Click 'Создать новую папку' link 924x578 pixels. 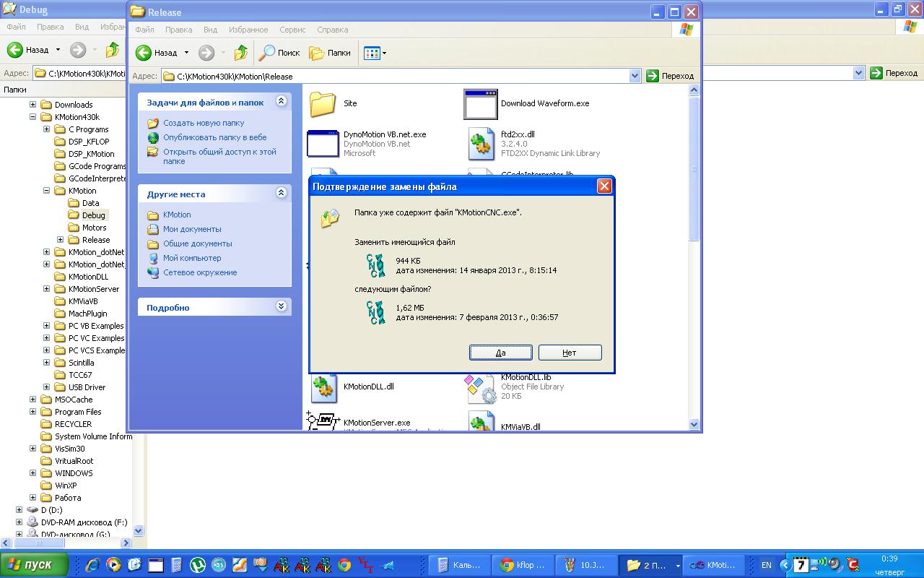tap(204, 123)
